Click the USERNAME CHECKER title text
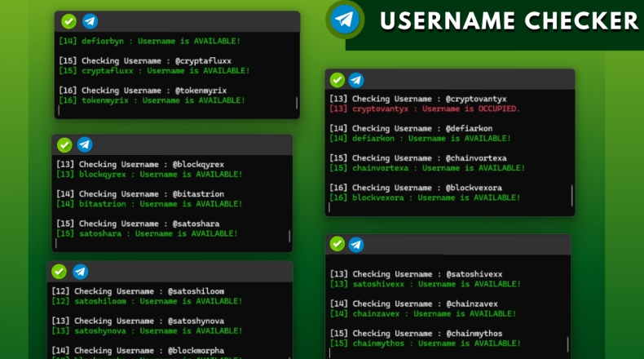The image size is (644, 359). [x=509, y=21]
